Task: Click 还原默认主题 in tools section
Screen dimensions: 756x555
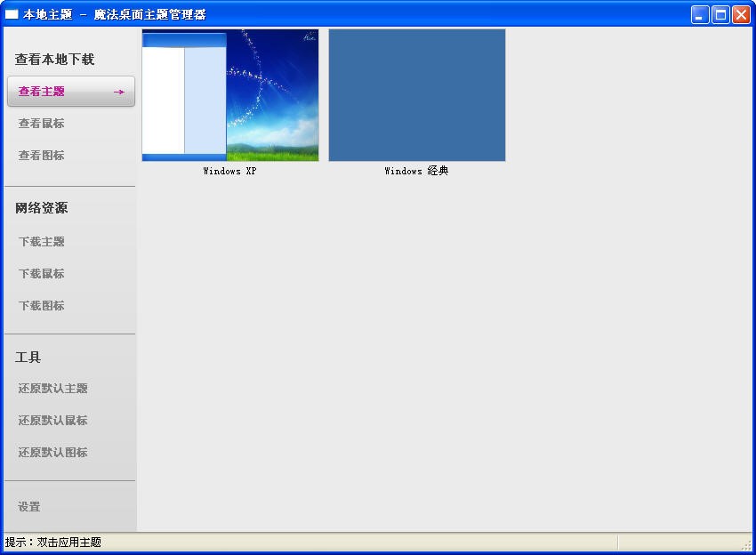Action: 53,388
